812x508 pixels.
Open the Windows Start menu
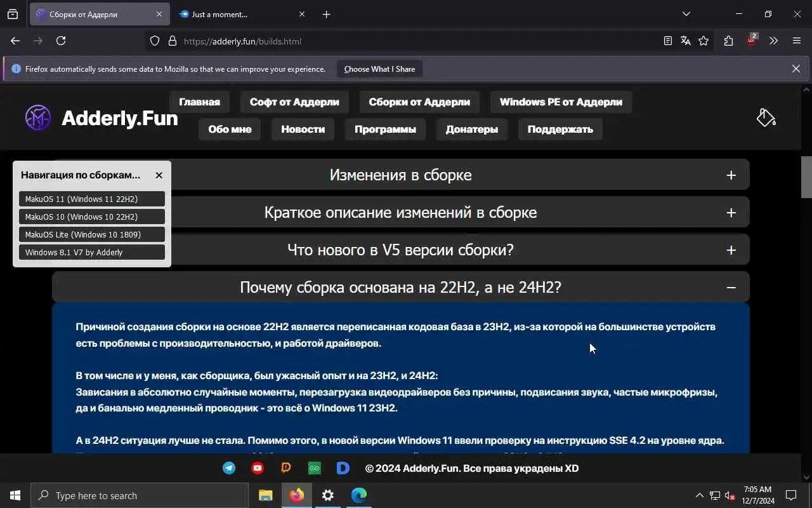15,495
